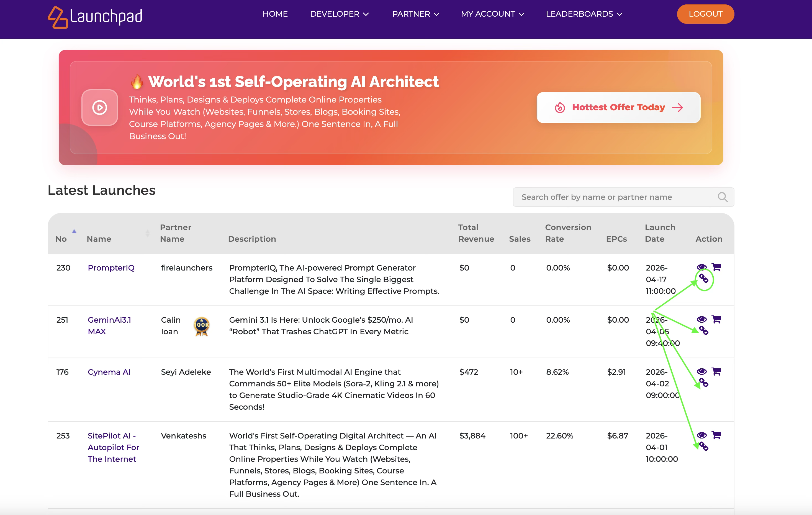The height and width of the screenshot is (515, 812).
Task: Click the 10+ sales value
Action: 516,372
